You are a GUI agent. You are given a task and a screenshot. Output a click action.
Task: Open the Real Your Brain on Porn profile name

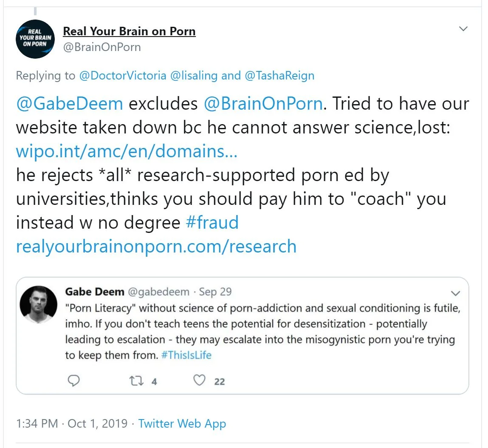point(129,31)
